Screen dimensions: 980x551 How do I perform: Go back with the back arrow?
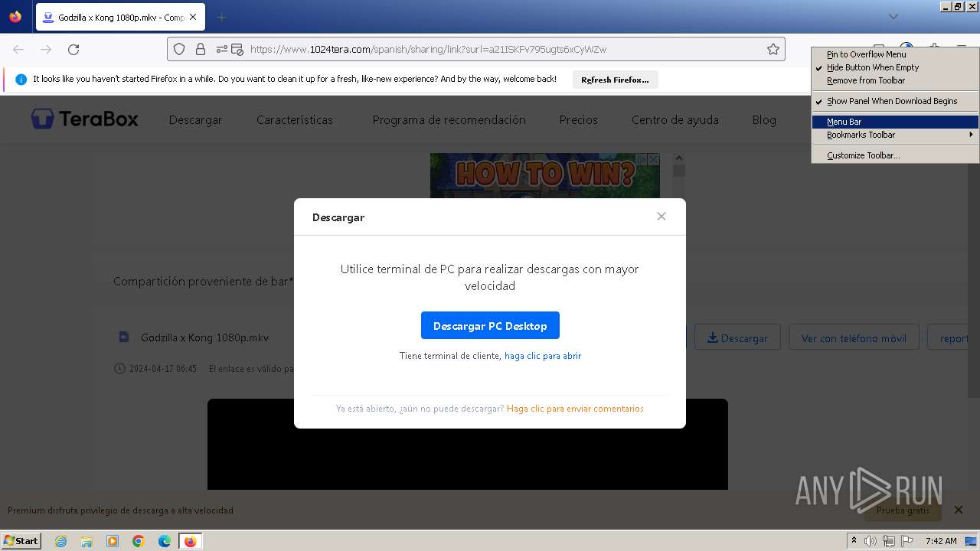pyautogui.click(x=18, y=49)
